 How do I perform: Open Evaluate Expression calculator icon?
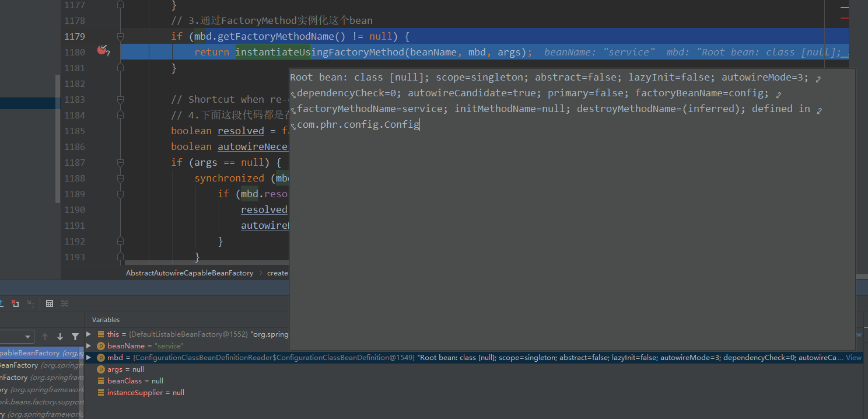50,303
